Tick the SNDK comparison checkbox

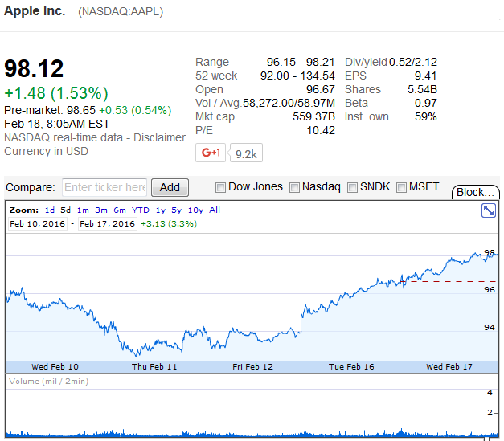coord(352,187)
